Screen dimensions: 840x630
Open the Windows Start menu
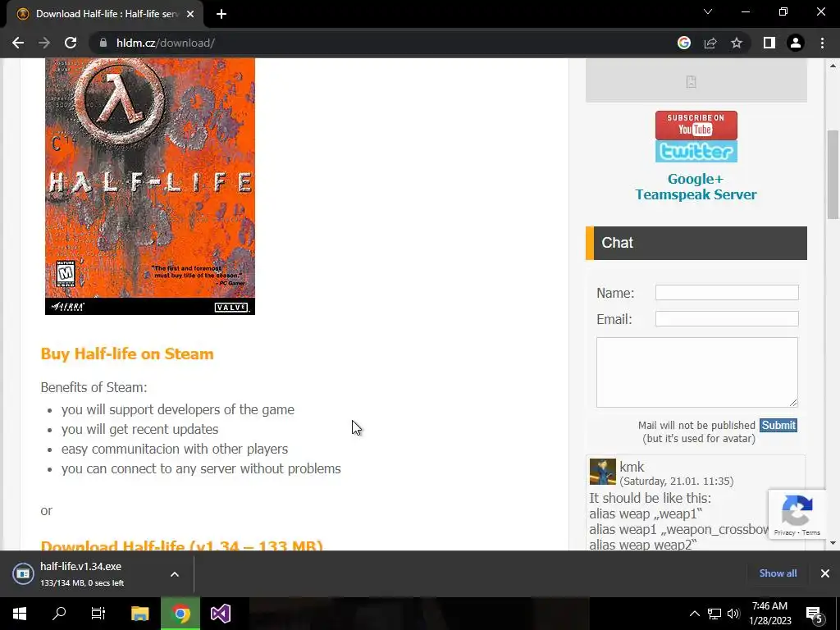click(x=20, y=614)
